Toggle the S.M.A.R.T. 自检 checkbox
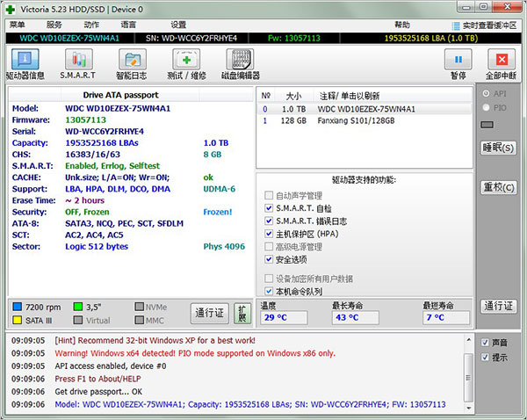The width and height of the screenshot is (527, 420). (270, 208)
